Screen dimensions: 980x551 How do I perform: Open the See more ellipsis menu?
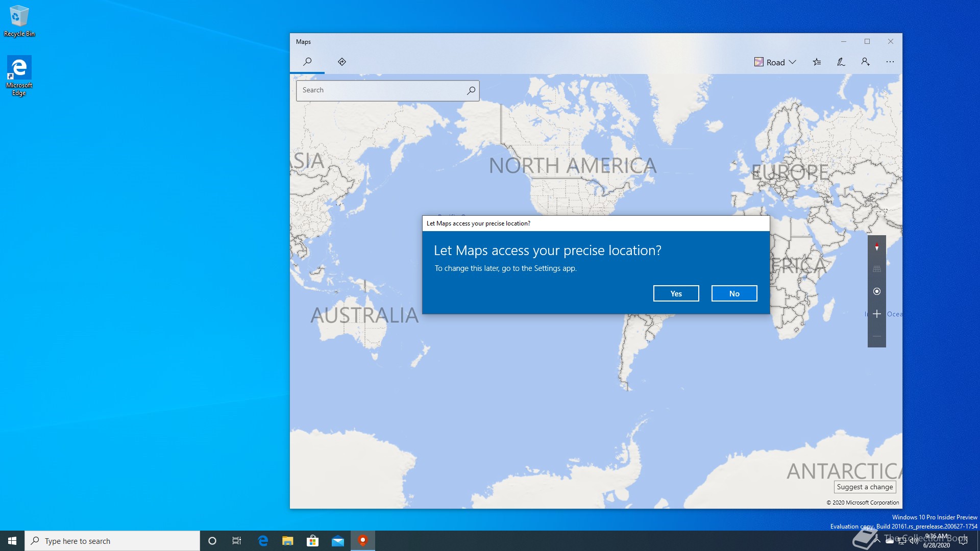[x=890, y=62]
